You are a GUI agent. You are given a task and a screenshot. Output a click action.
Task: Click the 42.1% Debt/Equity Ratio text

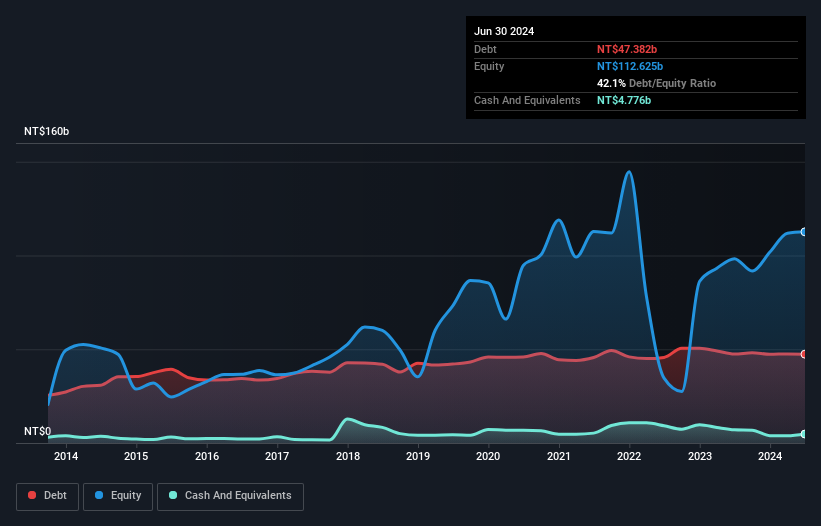(x=657, y=83)
